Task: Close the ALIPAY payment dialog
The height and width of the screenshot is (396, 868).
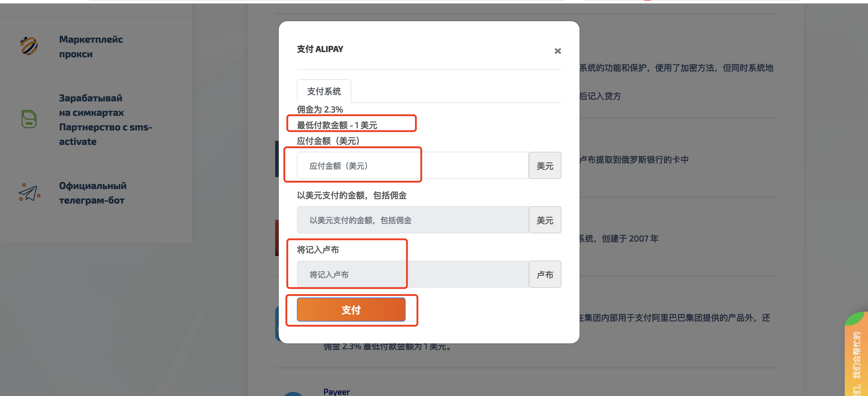Action: [x=558, y=51]
